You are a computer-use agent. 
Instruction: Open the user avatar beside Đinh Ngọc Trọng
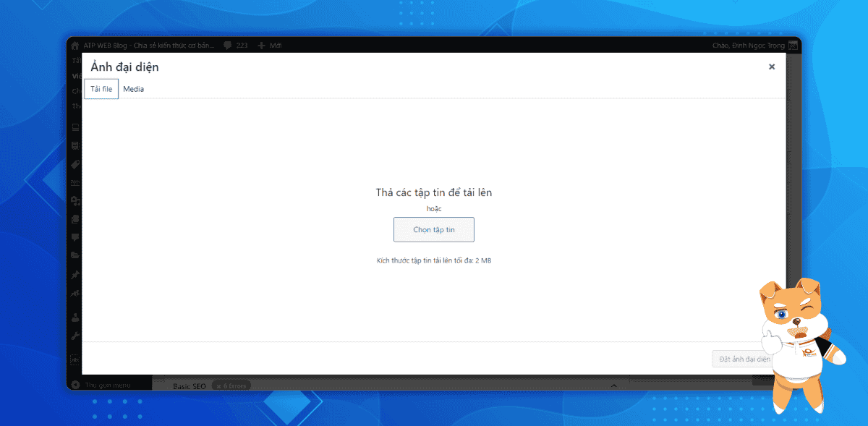tap(793, 46)
